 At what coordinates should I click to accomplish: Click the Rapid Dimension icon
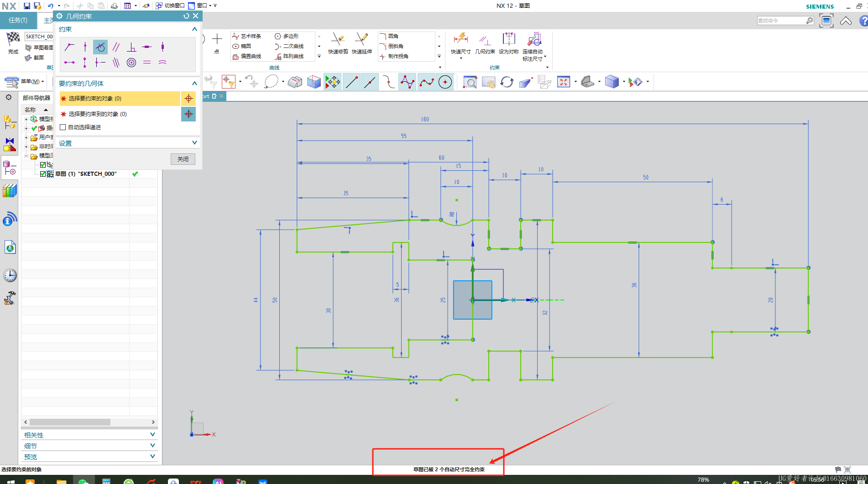[460, 39]
